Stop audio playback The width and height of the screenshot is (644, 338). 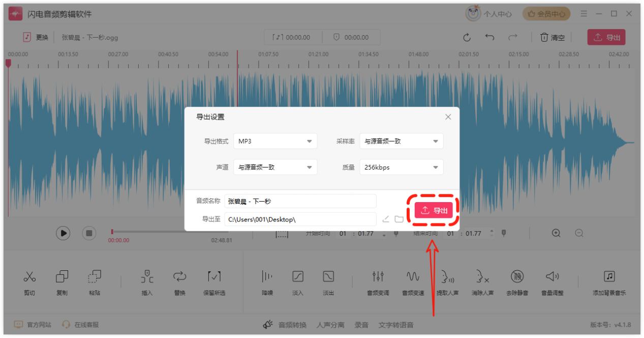point(89,233)
